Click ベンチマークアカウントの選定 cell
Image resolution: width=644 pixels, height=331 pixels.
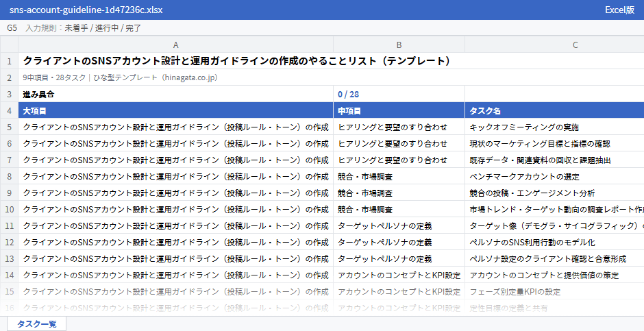(554, 176)
